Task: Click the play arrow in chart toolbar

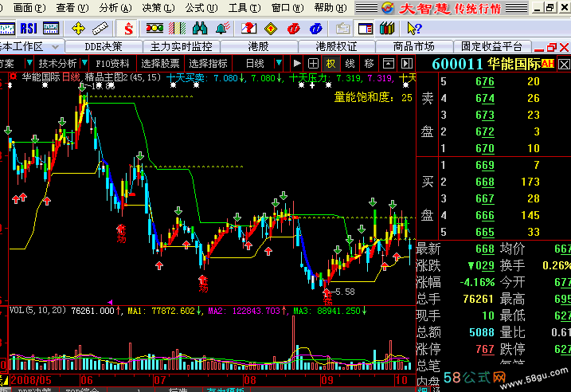Action: (297, 64)
